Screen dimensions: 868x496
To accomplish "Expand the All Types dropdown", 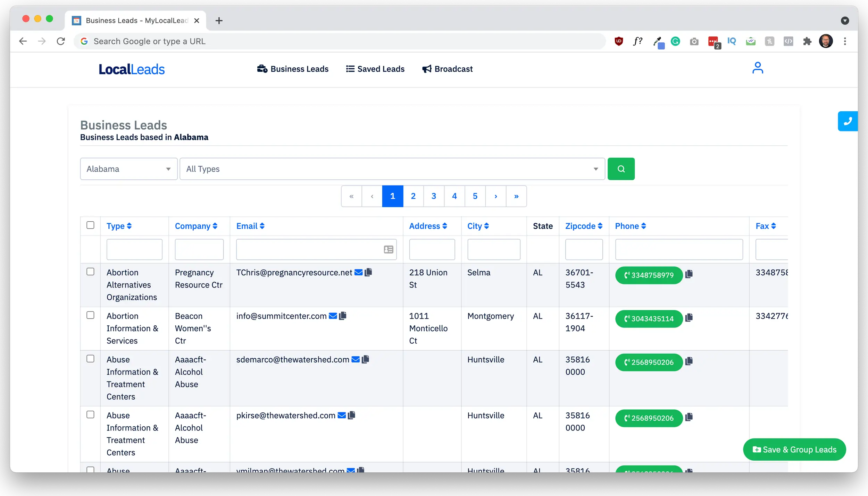I will pos(392,169).
